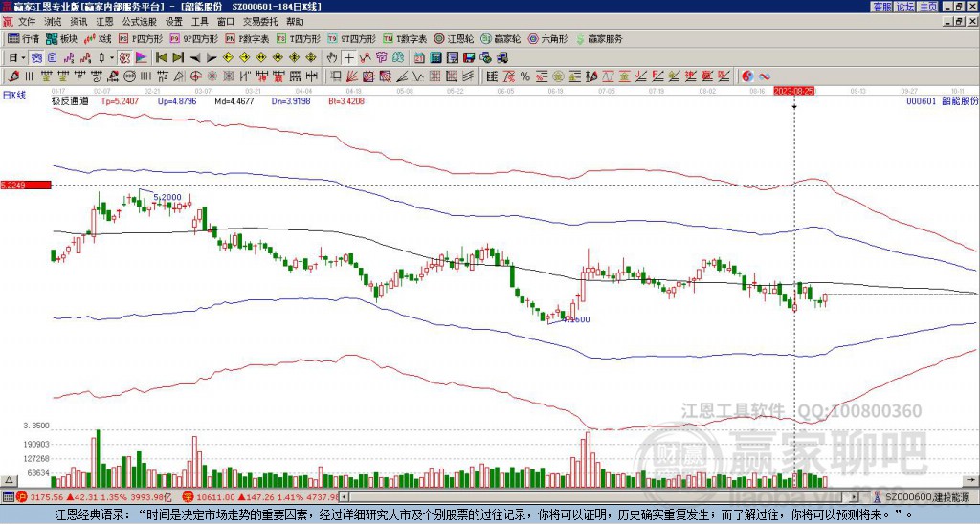Launch the 江恩轮 Gann wheel
This screenshot has width=980, height=524.
click(454, 38)
